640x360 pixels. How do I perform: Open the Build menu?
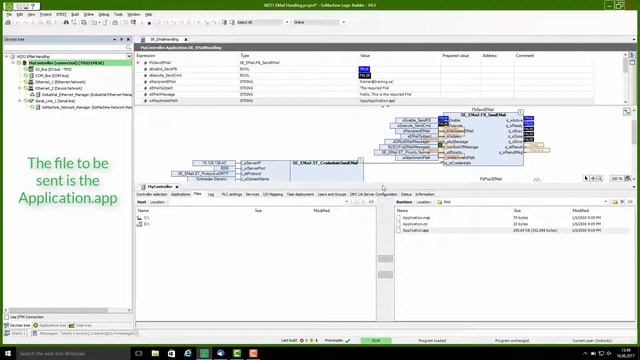75,14
